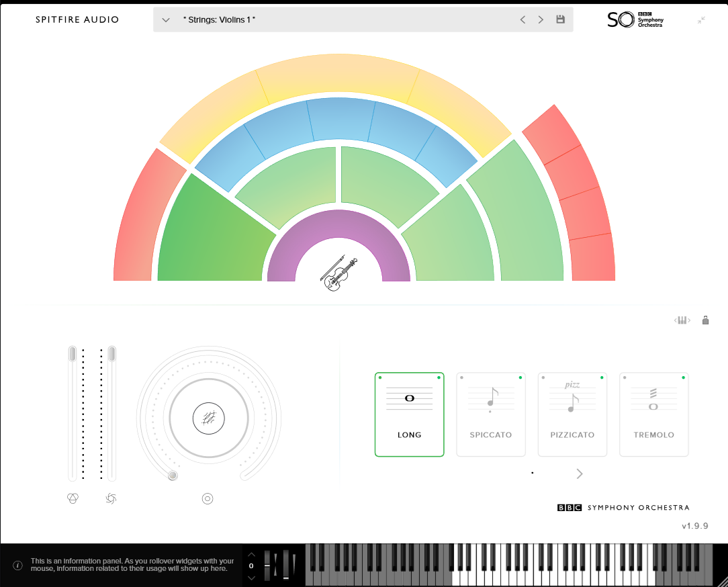Viewport: 728px width, 587px height.
Task: Click the preset name field Strings: Violins 1
Action: click(x=220, y=20)
